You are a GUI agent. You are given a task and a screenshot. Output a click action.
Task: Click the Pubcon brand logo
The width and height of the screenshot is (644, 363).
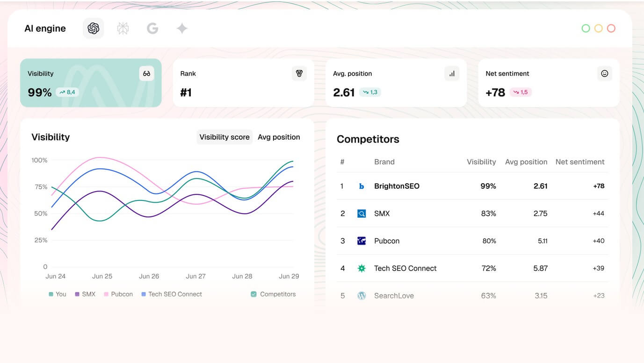click(362, 241)
